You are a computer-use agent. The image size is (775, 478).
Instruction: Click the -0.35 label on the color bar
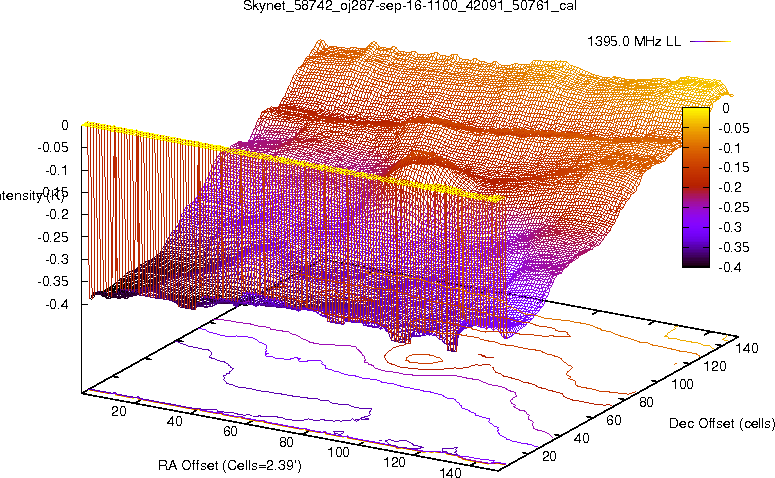tap(733, 247)
